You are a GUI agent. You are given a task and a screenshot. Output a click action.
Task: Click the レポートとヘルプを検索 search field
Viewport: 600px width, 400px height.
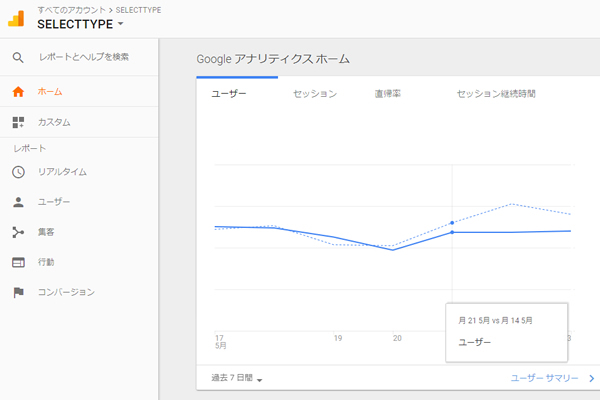tap(83, 57)
